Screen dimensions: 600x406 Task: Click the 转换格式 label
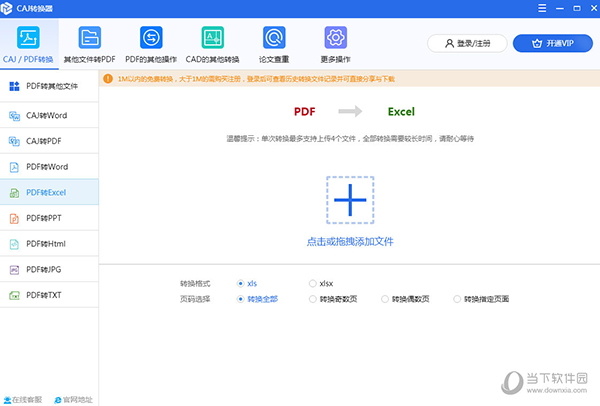coord(195,284)
